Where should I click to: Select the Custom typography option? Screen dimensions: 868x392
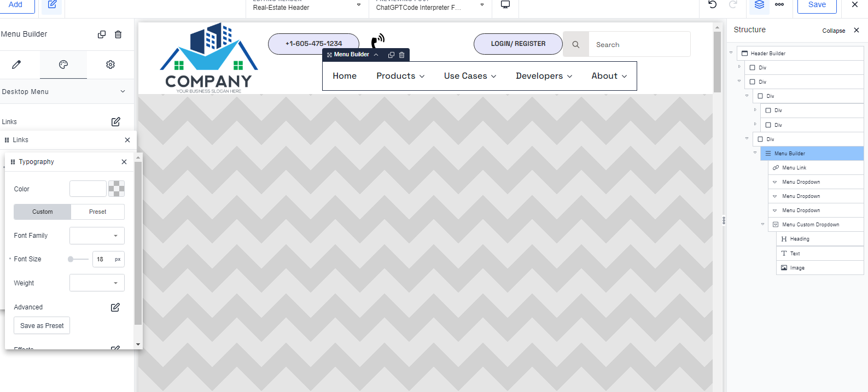[x=43, y=212]
